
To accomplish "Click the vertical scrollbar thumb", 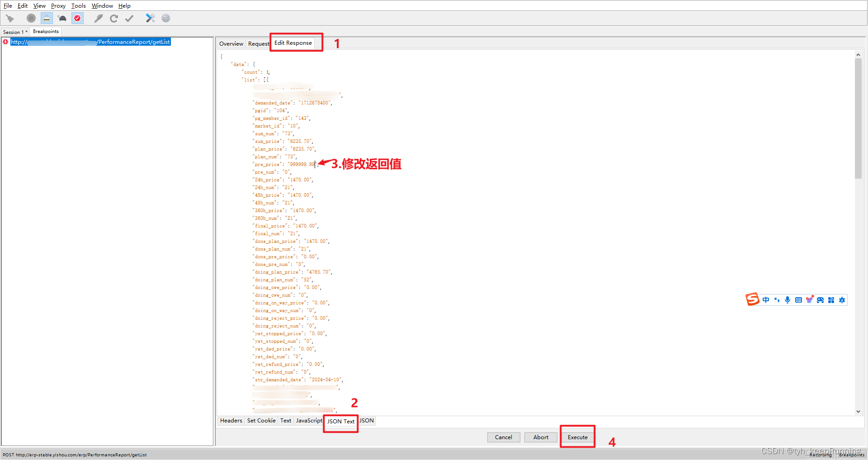I will click(858, 119).
